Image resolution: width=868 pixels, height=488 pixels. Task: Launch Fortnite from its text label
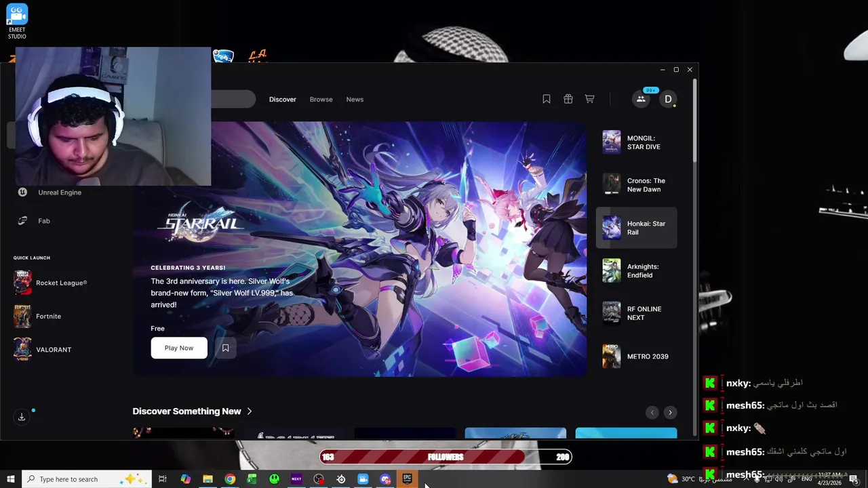point(48,317)
